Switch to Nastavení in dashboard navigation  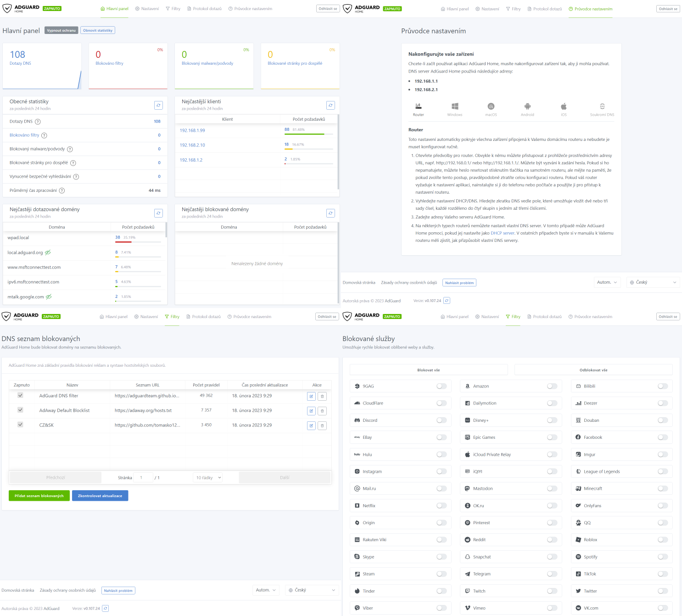click(147, 9)
